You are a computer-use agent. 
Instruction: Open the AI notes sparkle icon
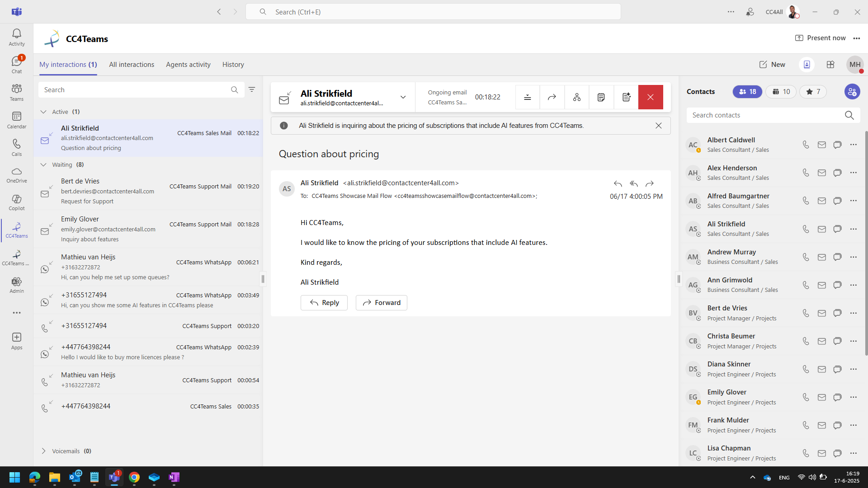coord(626,97)
